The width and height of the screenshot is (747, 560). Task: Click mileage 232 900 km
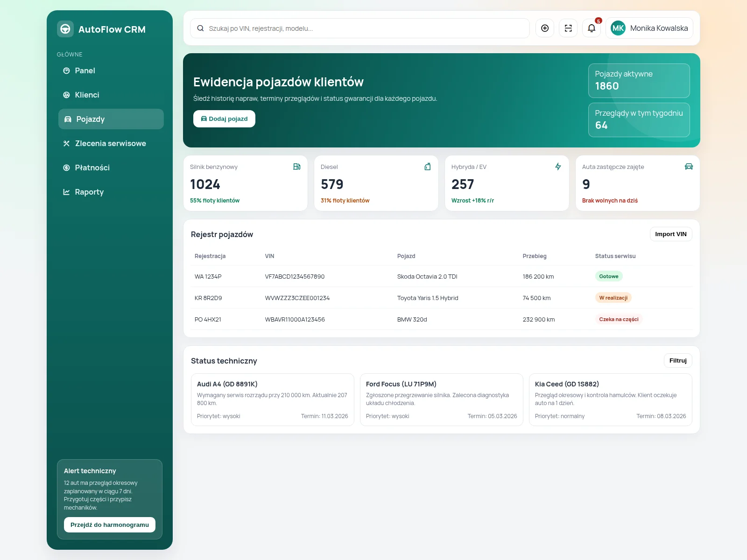point(539,320)
